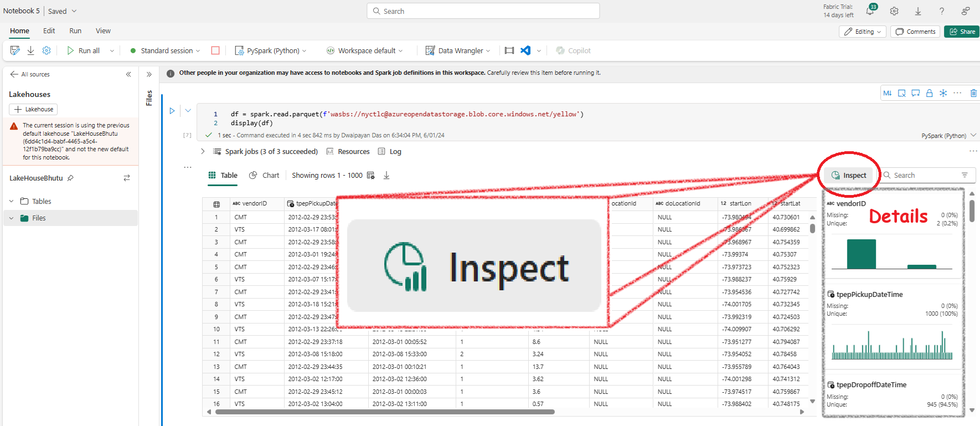Switch to the Home tab

pyautogui.click(x=19, y=31)
